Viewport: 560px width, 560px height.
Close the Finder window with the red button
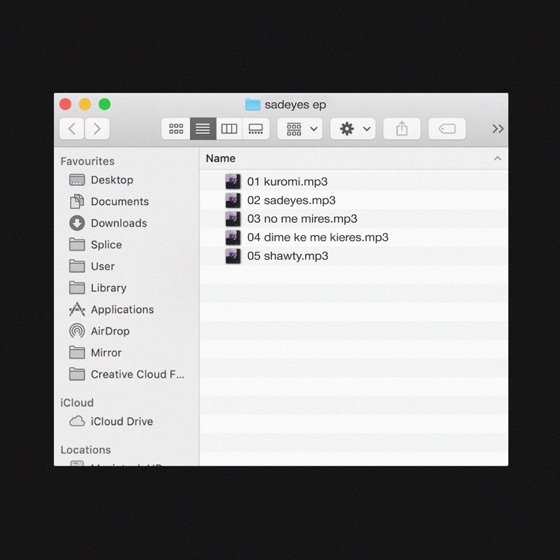tap(65, 104)
